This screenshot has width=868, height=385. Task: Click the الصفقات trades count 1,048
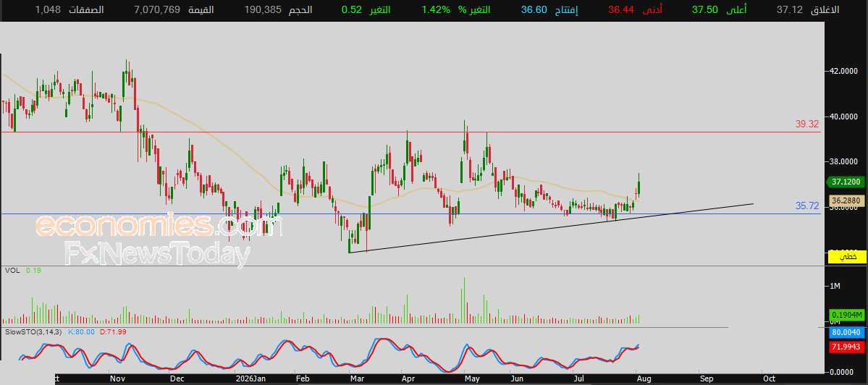pos(47,9)
